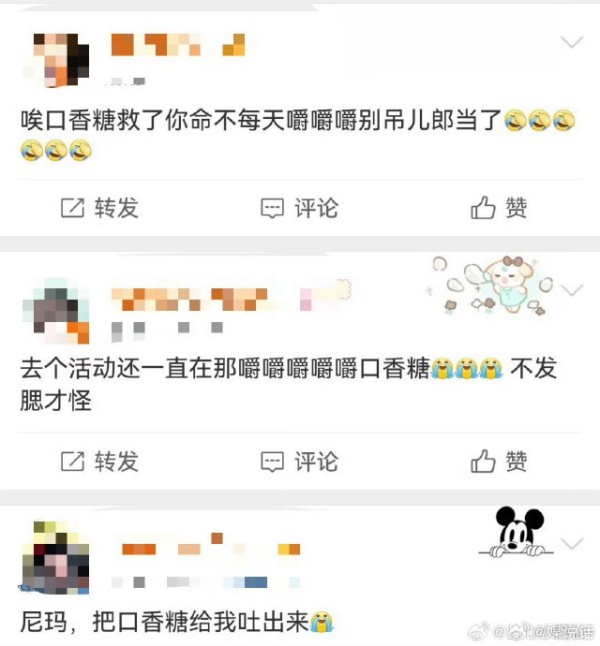Open post text 尼玛，把口香糖给我吐出来
This screenshot has height=646, width=600.
[177, 622]
